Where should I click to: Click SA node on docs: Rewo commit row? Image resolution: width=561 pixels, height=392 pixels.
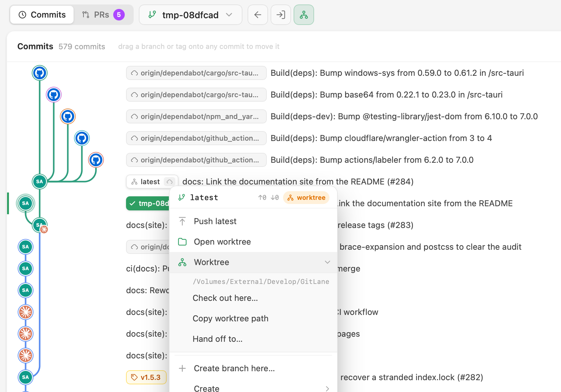click(x=26, y=290)
